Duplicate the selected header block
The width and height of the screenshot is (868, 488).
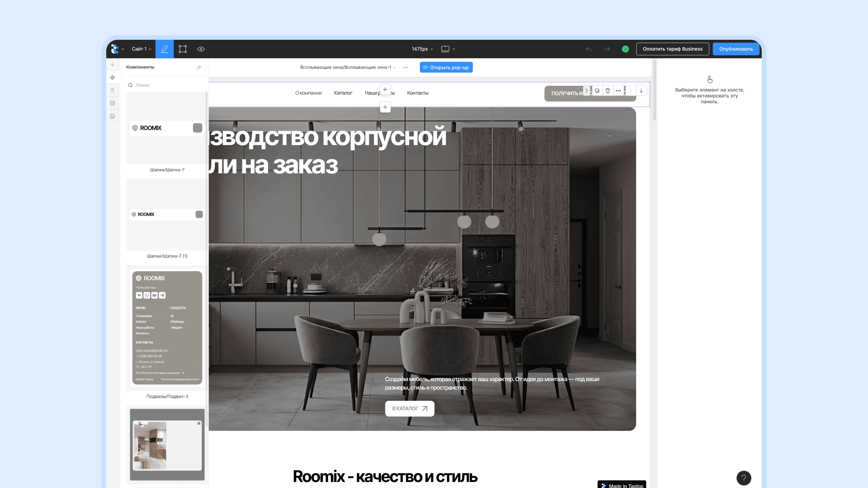(597, 90)
